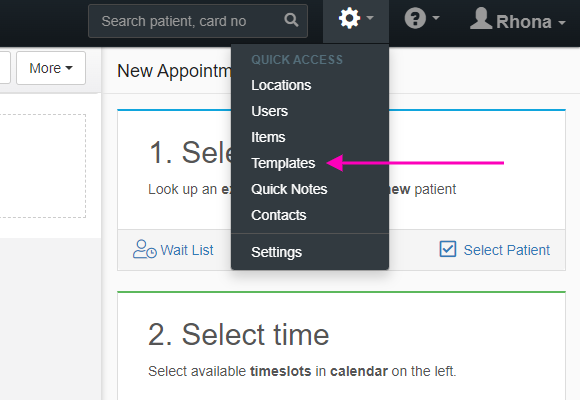Click the settings gear icon
This screenshot has width=580, height=400.
point(349,18)
